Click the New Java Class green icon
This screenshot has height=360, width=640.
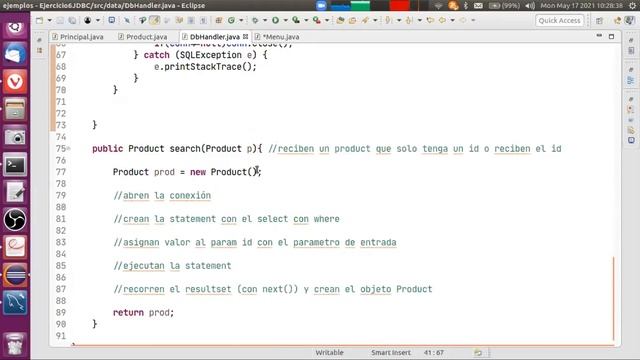point(231,20)
